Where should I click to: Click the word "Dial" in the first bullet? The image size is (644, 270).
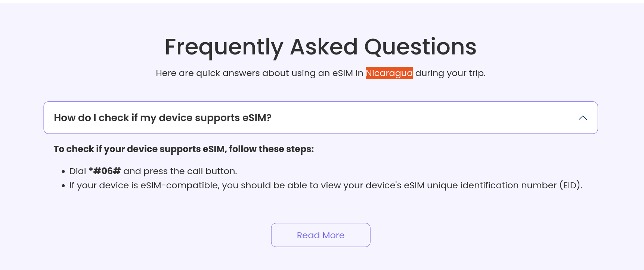[78, 171]
